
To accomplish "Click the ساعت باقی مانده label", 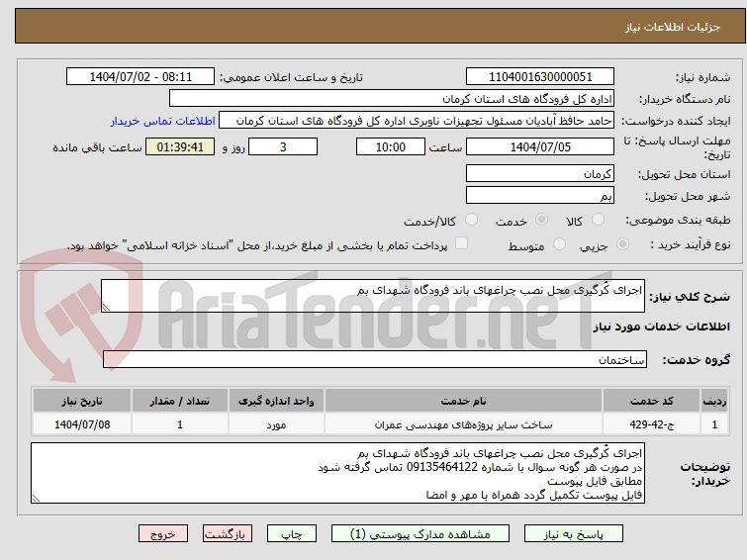I will pos(97,147).
